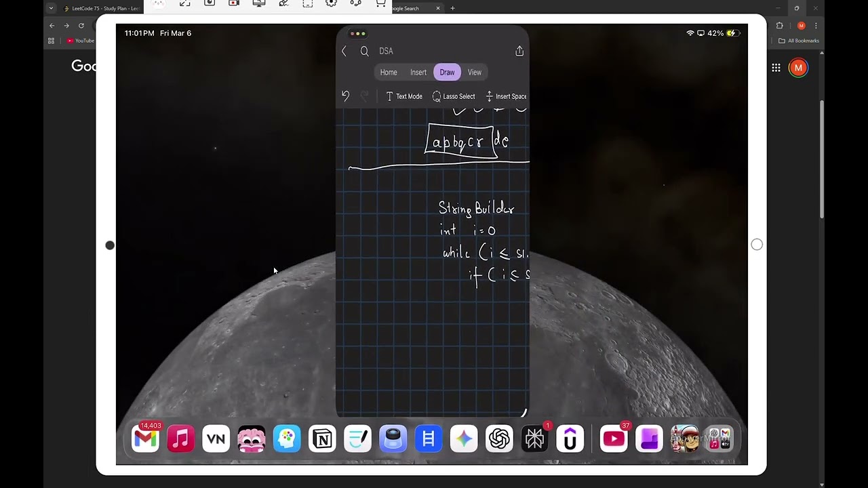The height and width of the screenshot is (488, 868).
Task: Activate Text Mode in the Draw toolbar
Action: tap(404, 96)
